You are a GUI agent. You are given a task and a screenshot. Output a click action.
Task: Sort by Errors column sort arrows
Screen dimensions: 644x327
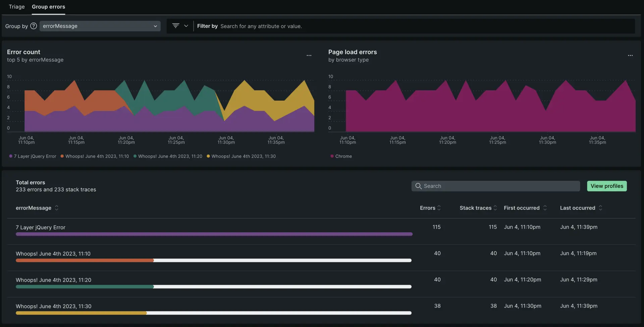coord(439,208)
